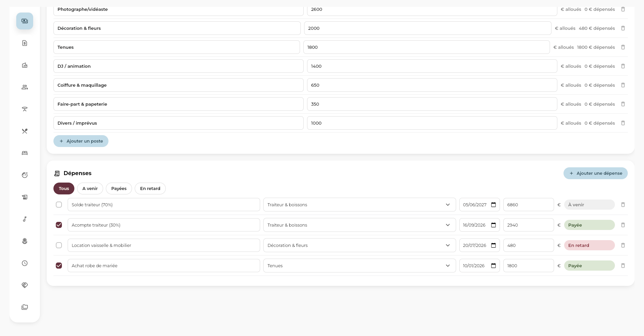Uncheck the Acompte traiteur (30%) checkbox
Screen dimensions: 644x336
pyautogui.click(x=59, y=225)
